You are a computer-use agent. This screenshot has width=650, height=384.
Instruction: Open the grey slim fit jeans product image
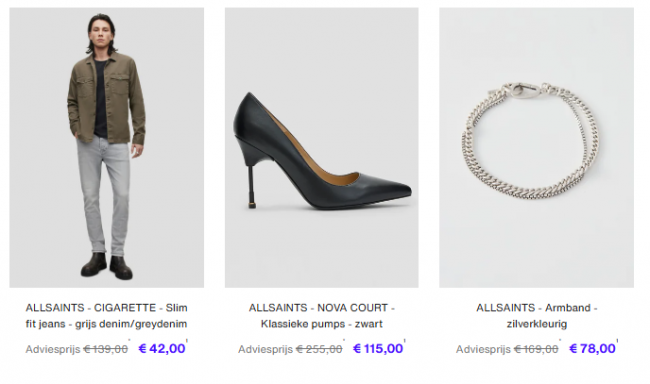coord(107,148)
